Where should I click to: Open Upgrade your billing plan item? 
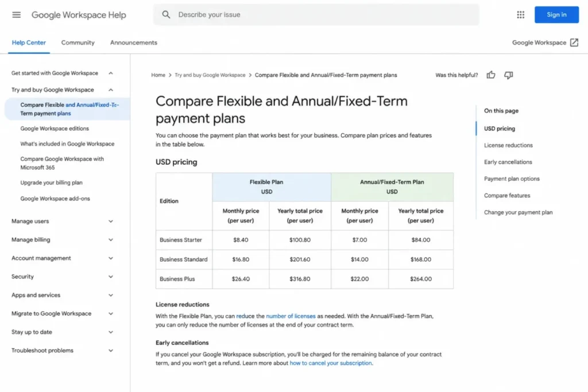(x=51, y=183)
